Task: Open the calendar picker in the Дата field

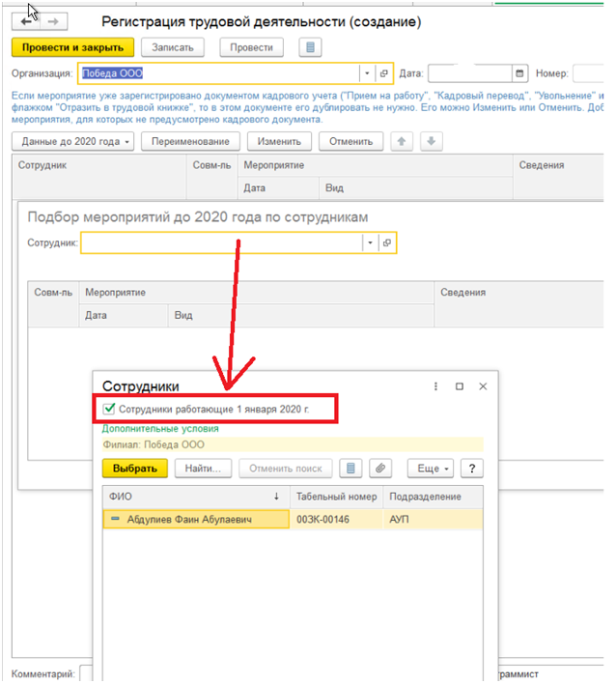Action: [x=519, y=73]
